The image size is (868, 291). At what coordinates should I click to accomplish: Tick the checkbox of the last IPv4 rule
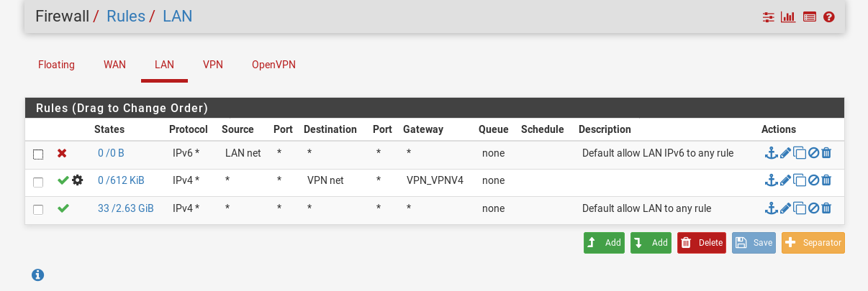(x=38, y=210)
